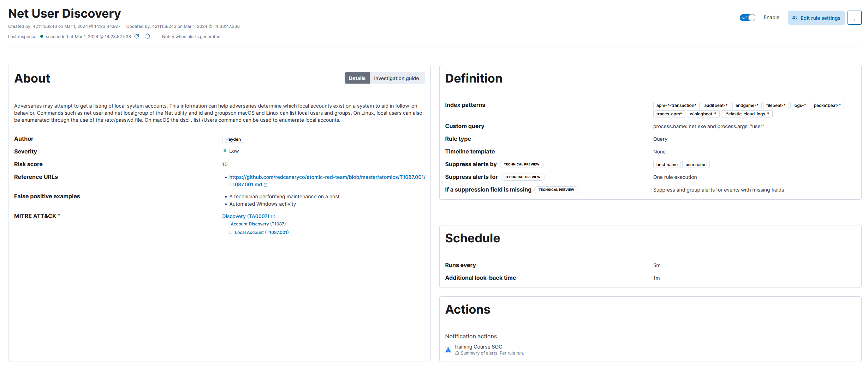Open the three-dot more actions menu
The height and width of the screenshot is (375, 868).
(x=854, y=18)
